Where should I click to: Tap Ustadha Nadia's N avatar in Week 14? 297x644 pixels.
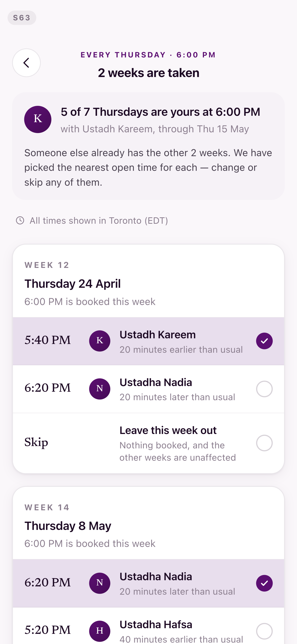[x=100, y=583]
